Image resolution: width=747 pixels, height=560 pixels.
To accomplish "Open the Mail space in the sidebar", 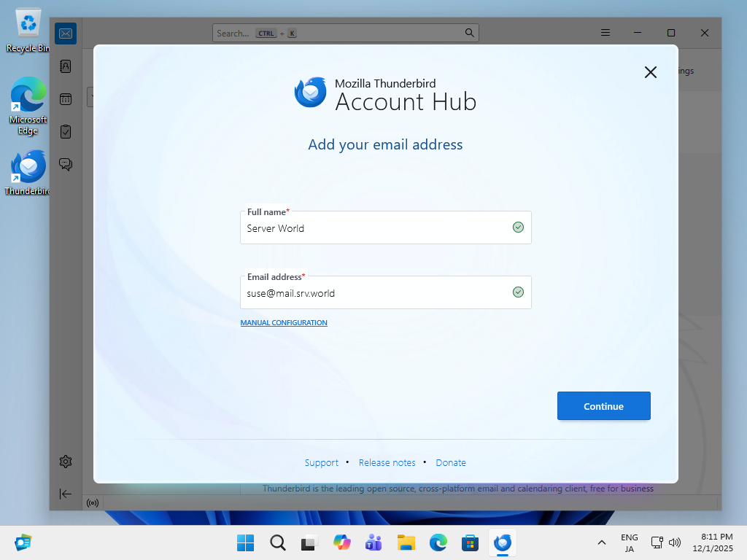I will (66, 34).
